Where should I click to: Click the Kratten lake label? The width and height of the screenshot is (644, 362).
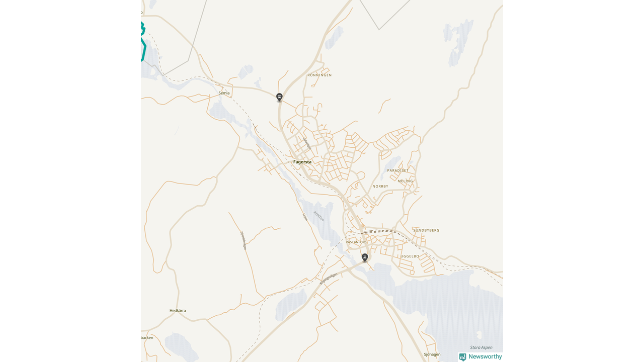pyautogui.click(x=319, y=217)
